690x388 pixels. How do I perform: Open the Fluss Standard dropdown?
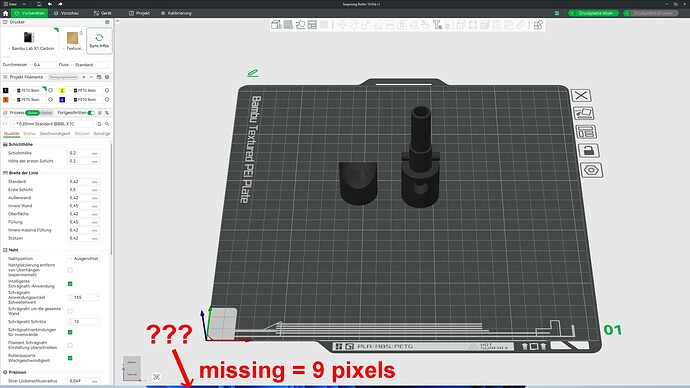click(x=90, y=65)
